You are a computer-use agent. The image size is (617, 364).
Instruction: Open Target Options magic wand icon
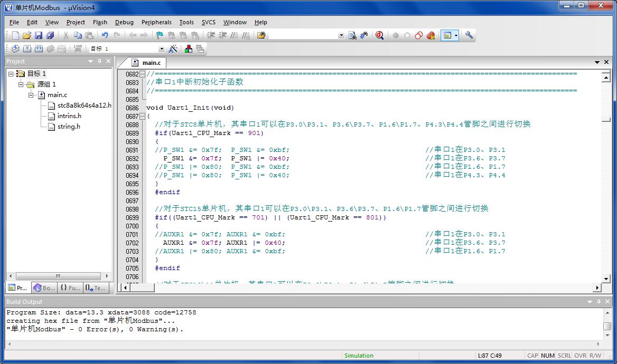point(173,49)
